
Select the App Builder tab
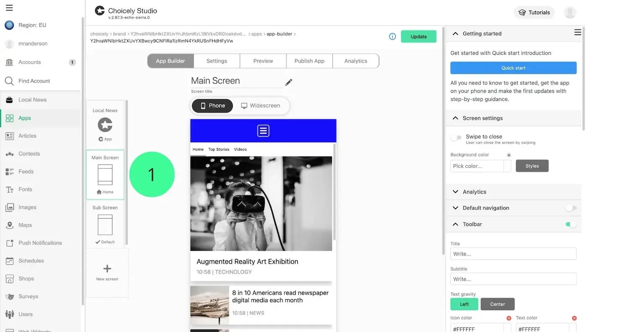[170, 61]
